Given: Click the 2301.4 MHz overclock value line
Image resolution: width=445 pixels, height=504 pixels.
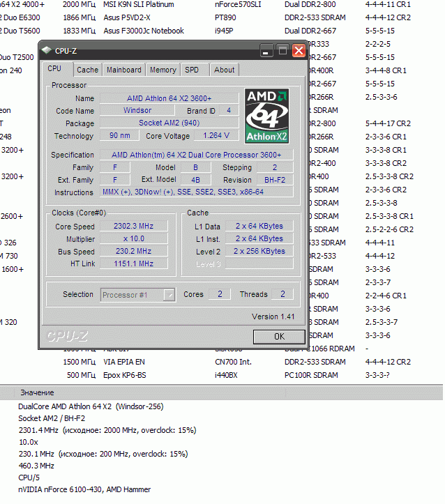Looking at the screenshot, I should click(x=107, y=430).
